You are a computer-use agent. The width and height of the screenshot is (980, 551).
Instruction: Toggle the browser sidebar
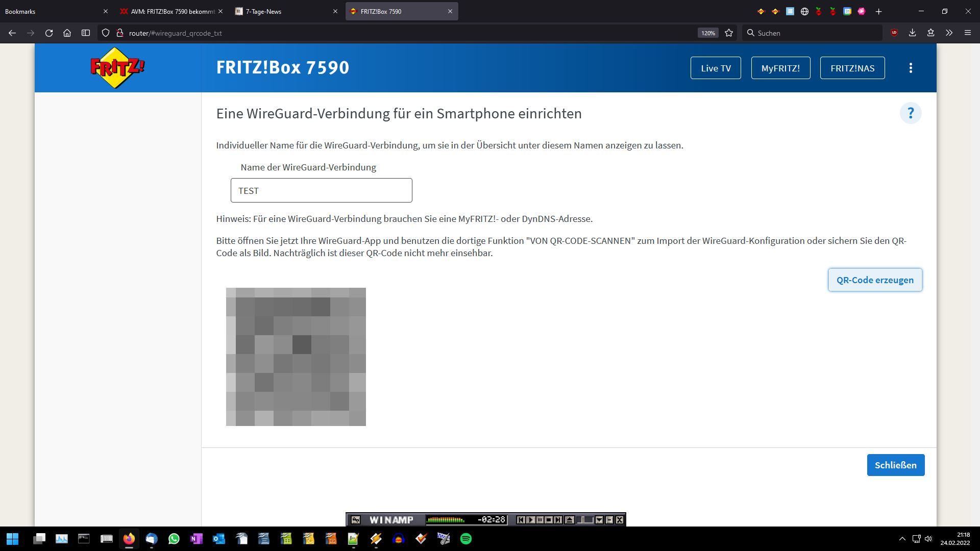click(86, 33)
